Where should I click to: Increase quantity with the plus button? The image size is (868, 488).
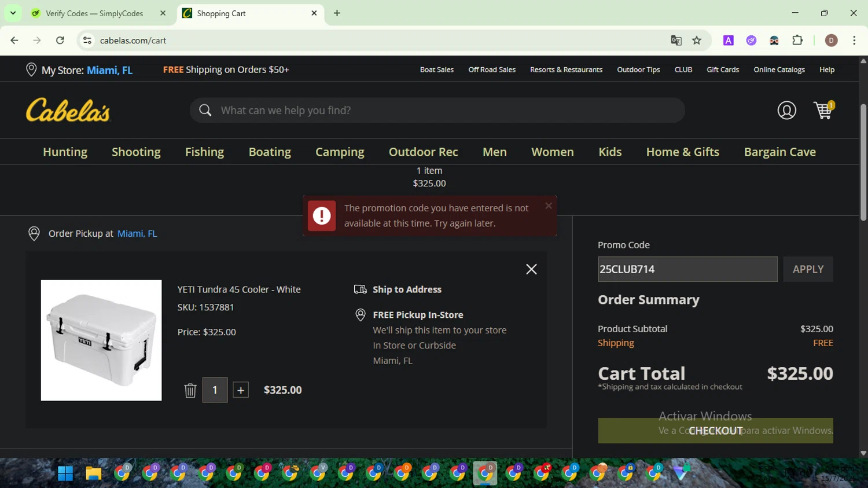pos(241,390)
